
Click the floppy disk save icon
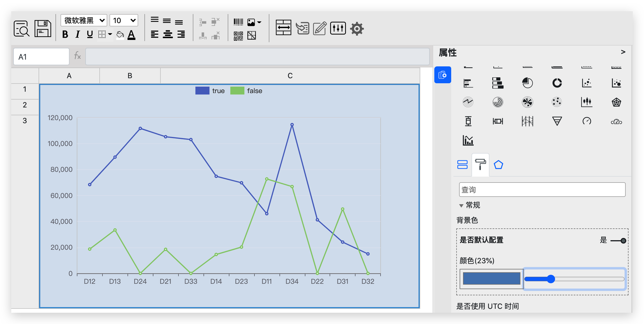[x=43, y=28]
